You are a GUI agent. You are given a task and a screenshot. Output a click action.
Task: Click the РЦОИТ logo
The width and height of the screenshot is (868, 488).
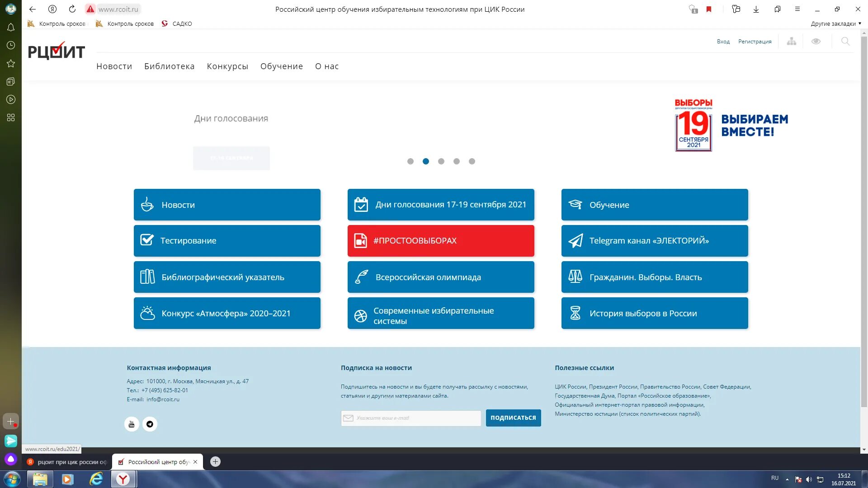tap(57, 51)
